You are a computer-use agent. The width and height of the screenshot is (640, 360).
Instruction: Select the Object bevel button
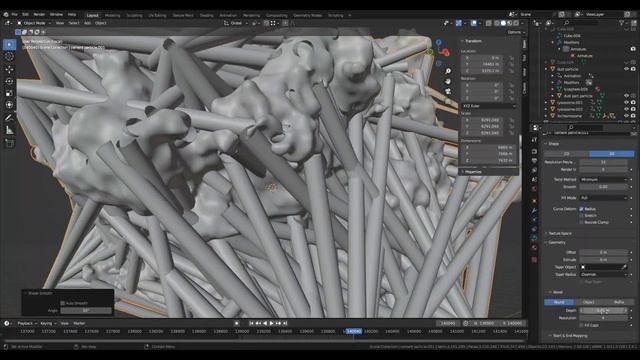point(589,302)
